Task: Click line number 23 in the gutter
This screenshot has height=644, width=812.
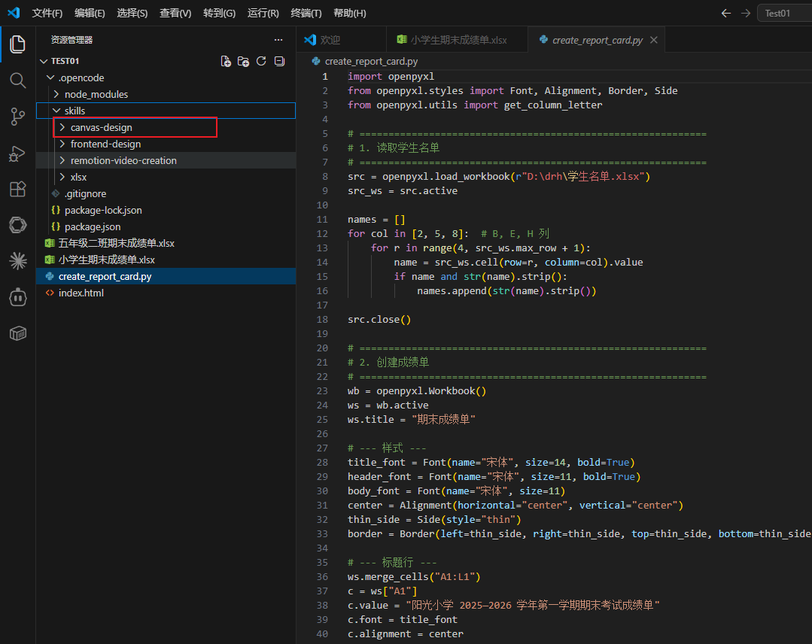Action: coord(322,391)
